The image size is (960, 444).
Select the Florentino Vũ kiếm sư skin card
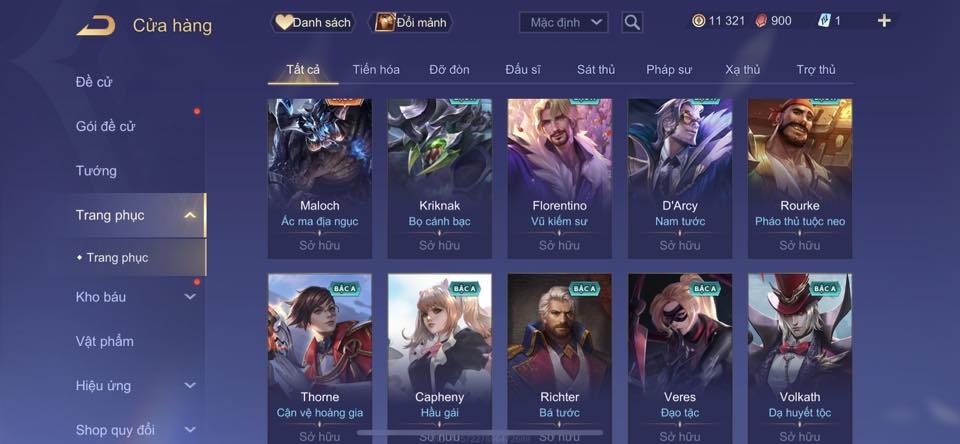(x=560, y=178)
